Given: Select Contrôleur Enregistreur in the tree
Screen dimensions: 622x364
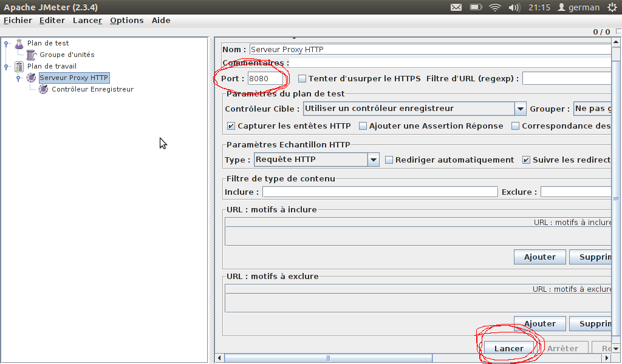Looking at the screenshot, I should (x=92, y=89).
